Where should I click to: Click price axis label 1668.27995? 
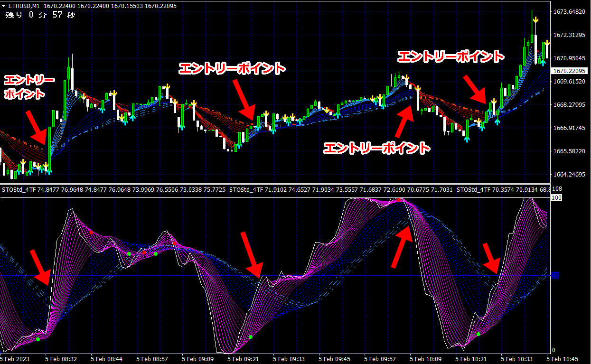click(569, 105)
